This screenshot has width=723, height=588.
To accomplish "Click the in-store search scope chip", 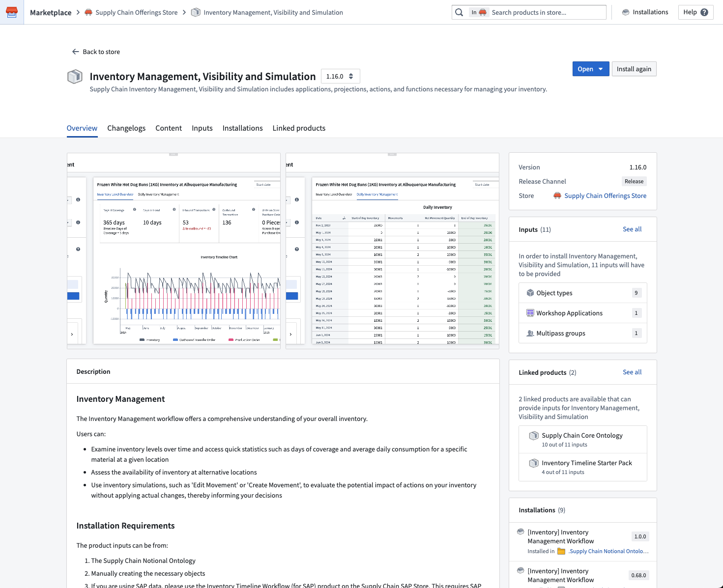I will [478, 12].
